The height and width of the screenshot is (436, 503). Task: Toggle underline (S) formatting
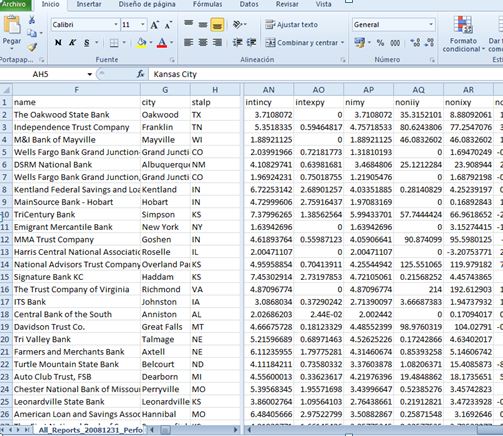87,43
